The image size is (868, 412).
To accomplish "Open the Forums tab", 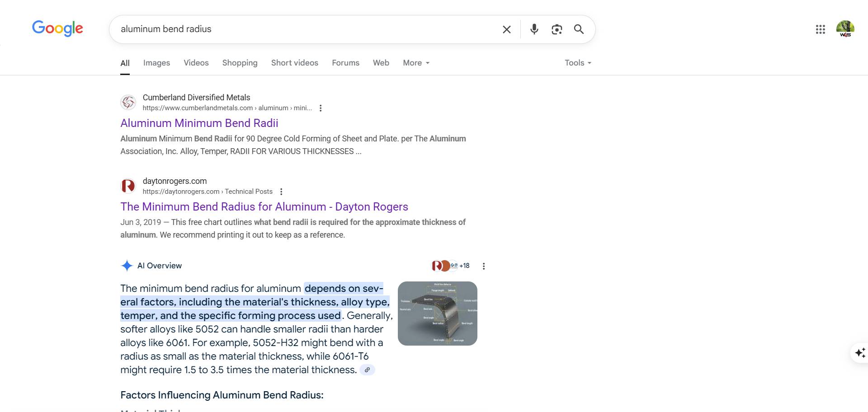I will pos(345,63).
